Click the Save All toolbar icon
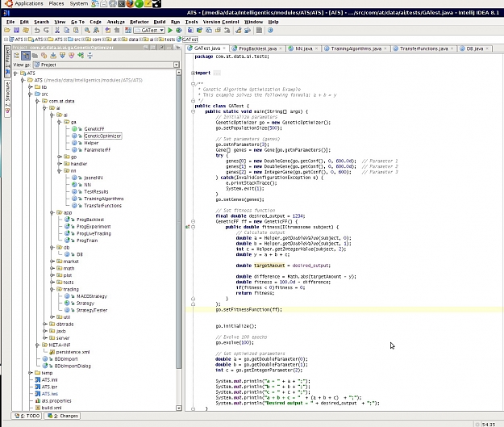The width and height of the screenshot is (504, 427). coord(16,30)
